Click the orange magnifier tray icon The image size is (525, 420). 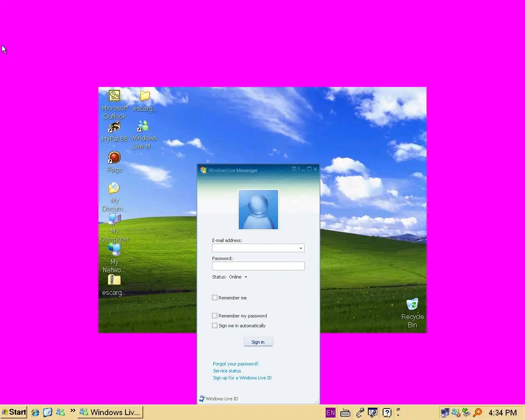477,413
